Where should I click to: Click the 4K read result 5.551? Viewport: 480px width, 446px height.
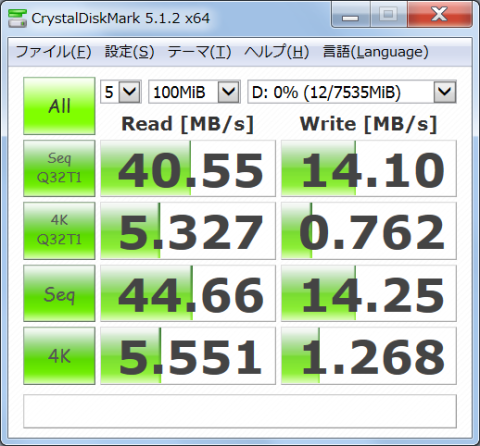tap(188, 356)
